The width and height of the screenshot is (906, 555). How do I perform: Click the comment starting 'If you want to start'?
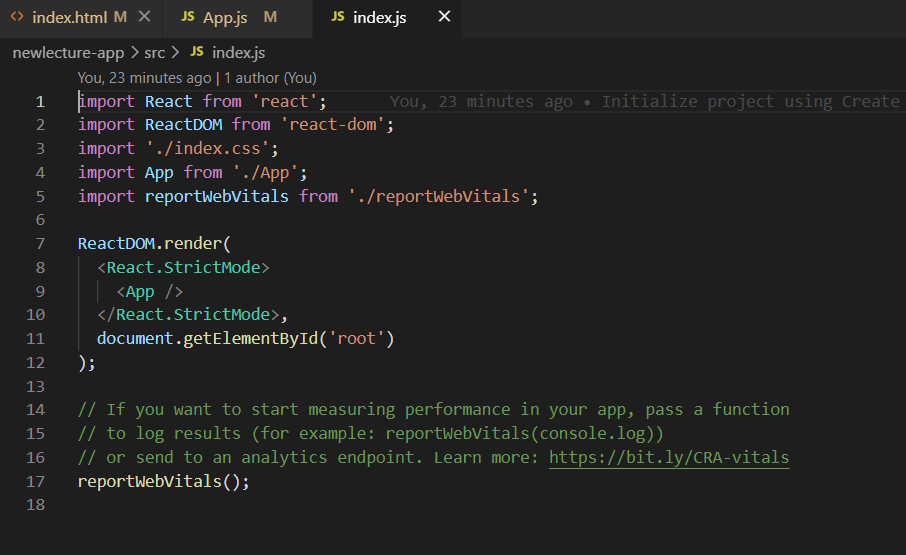pyautogui.click(x=433, y=409)
